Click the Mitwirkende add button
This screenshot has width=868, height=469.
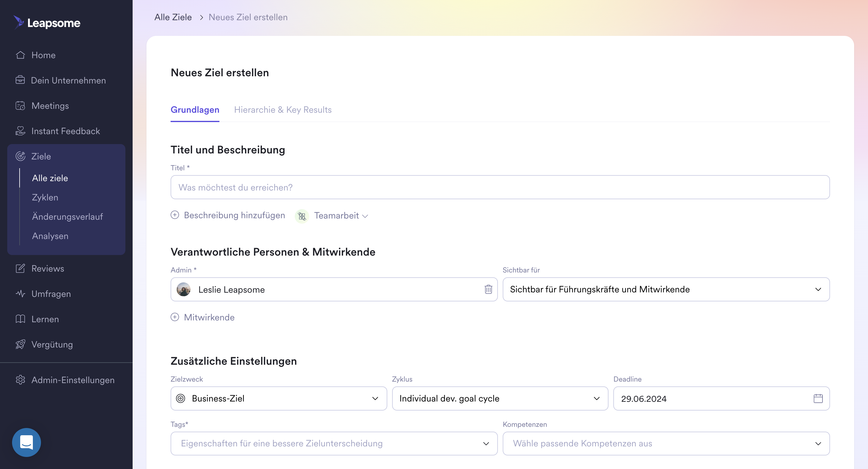point(203,317)
